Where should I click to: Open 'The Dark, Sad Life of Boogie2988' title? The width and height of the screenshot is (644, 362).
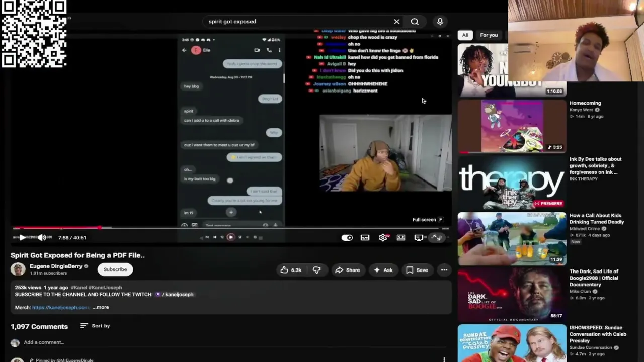click(594, 278)
